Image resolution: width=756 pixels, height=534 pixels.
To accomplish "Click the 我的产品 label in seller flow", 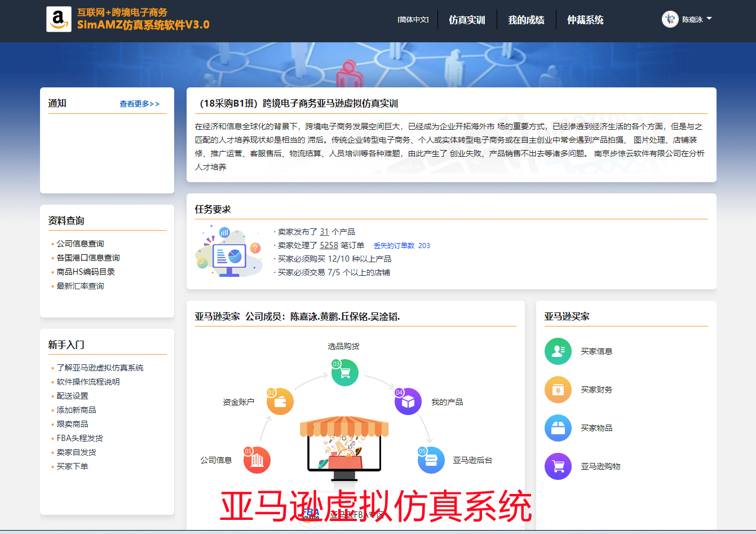I will point(447,402).
